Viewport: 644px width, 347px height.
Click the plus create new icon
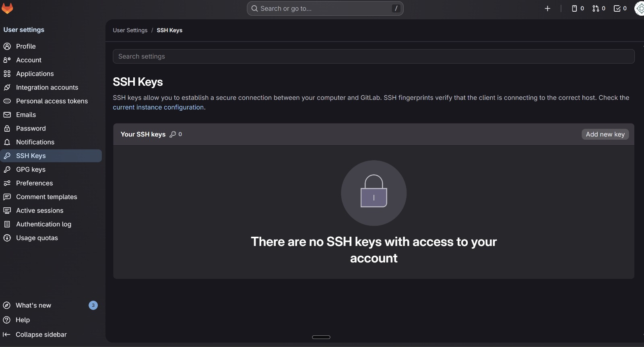pyautogui.click(x=547, y=8)
